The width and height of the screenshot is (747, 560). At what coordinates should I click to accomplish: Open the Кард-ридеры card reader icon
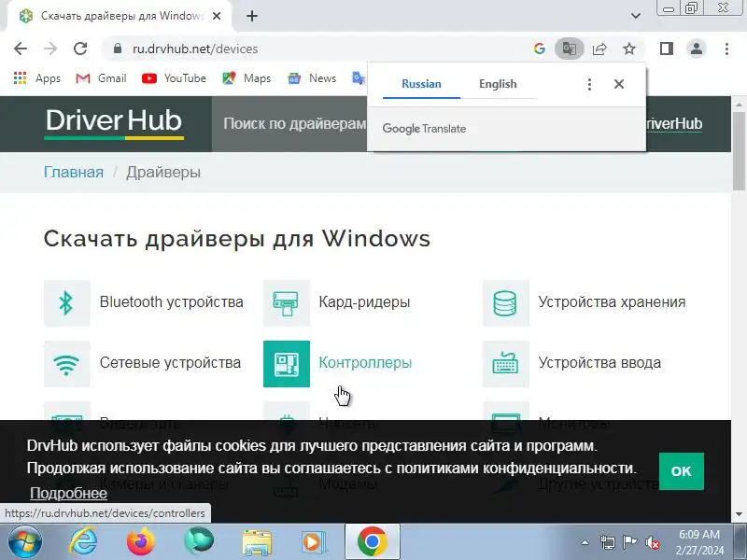click(x=287, y=302)
